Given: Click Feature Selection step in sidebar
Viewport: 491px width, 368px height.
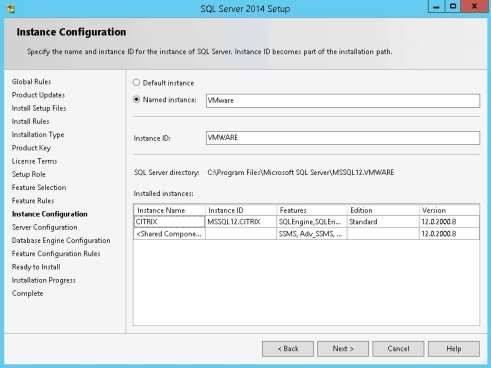Looking at the screenshot, I should (39, 187).
